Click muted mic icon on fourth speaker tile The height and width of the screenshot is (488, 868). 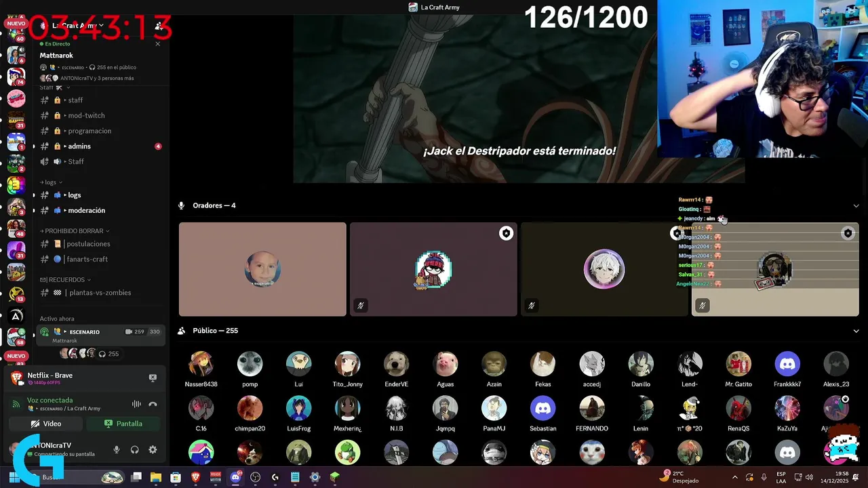click(x=703, y=306)
